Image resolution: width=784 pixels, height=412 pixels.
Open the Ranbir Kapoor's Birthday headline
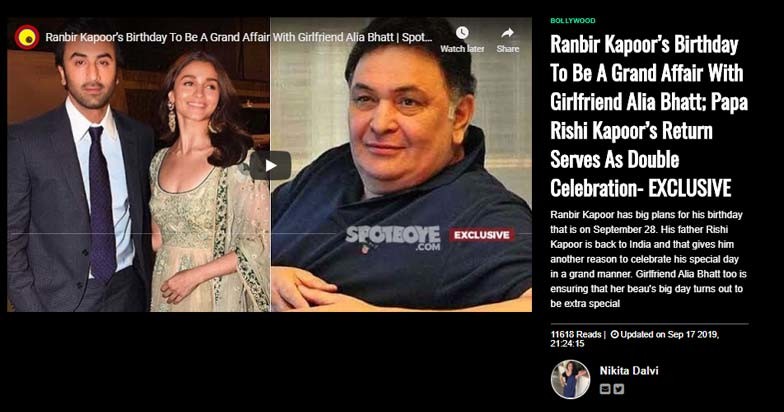point(649,116)
